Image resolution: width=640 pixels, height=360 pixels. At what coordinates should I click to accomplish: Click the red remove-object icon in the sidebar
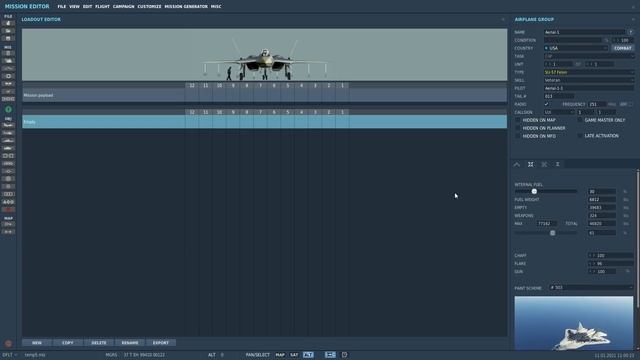pos(8,210)
